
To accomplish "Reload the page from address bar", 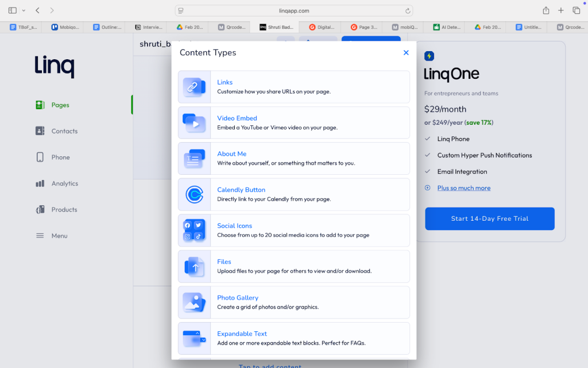I will pos(408,10).
